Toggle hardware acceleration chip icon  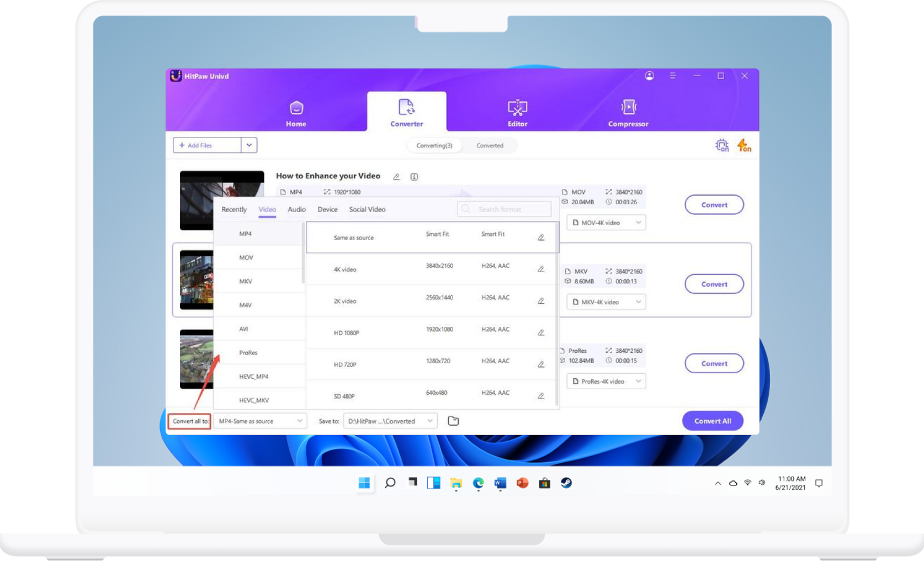click(x=721, y=145)
